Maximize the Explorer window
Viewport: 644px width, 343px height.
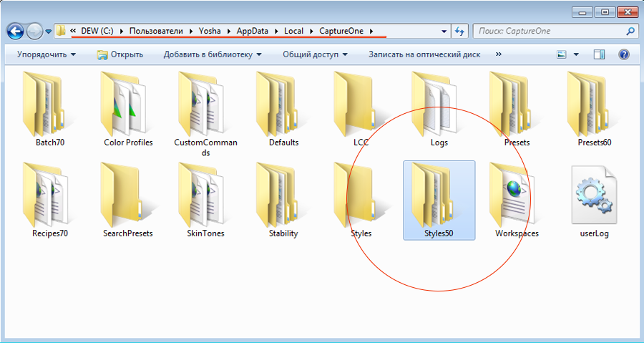605,12
